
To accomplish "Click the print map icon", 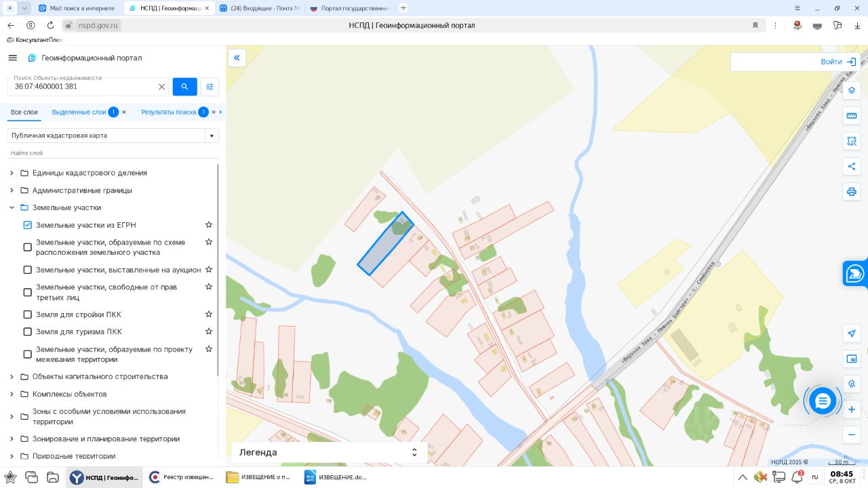I will click(852, 192).
